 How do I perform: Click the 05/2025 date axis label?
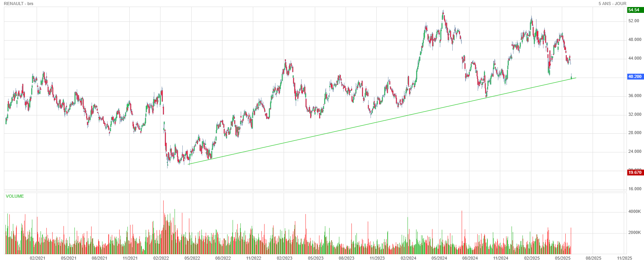click(563, 258)
